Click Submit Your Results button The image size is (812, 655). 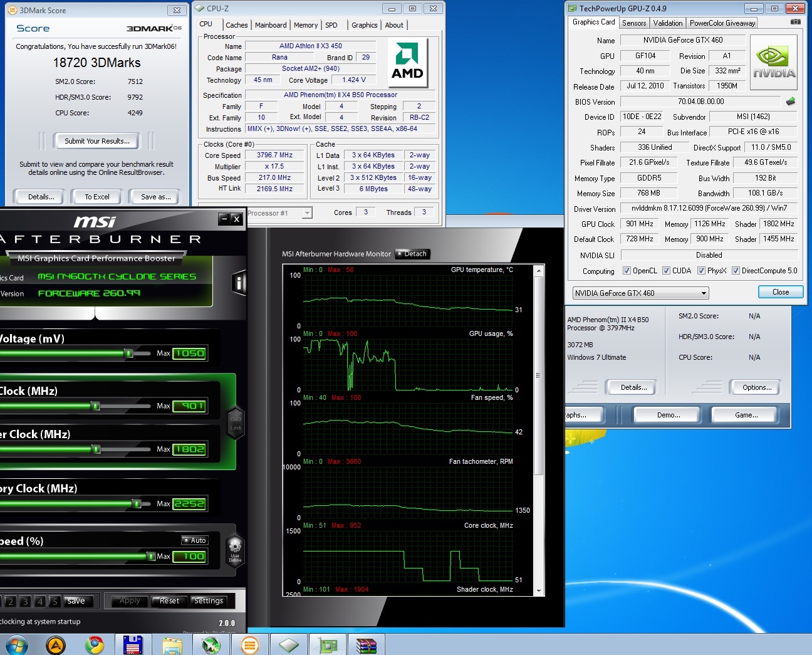coord(97,141)
